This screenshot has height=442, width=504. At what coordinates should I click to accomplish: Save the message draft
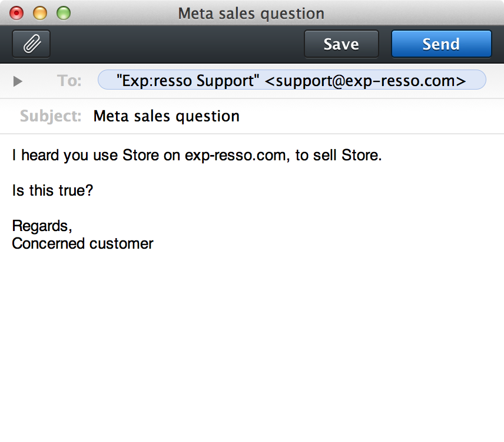click(341, 44)
